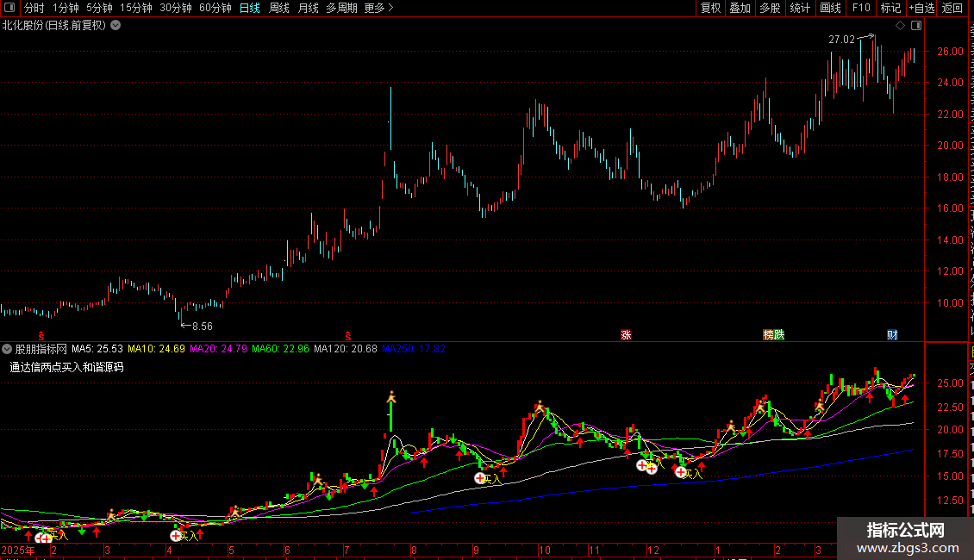This screenshot has height=560, width=974.
Task: Select the 1分钟 period
Action: [x=66, y=8]
